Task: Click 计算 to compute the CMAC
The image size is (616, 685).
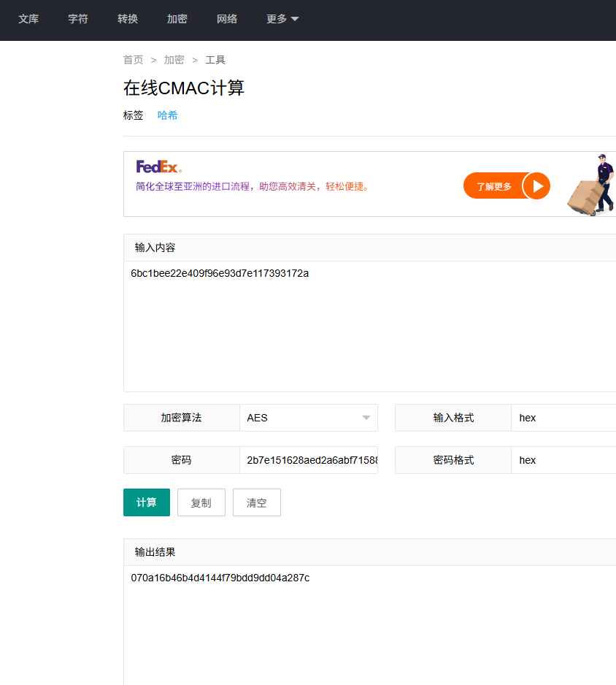Action: (x=146, y=502)
